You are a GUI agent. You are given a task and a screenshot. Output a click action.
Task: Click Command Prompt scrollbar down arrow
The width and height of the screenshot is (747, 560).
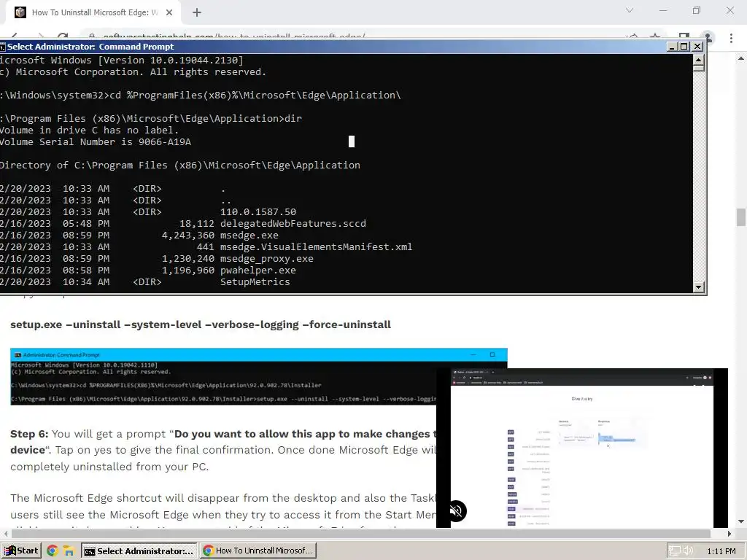[698, 287]
